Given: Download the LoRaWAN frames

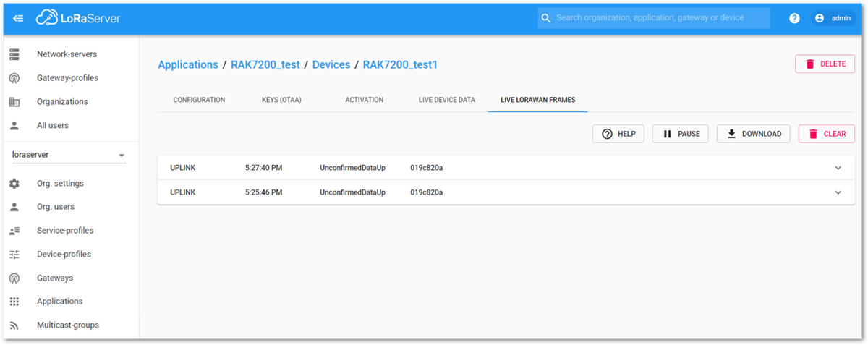Looking at the screenshot, I should [754, 134].
